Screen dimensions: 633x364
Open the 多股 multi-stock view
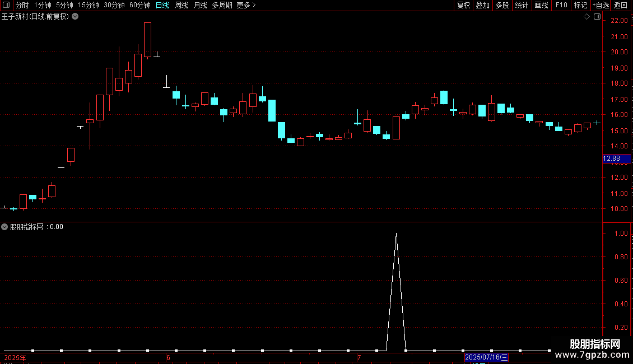[x=502, y=5]
